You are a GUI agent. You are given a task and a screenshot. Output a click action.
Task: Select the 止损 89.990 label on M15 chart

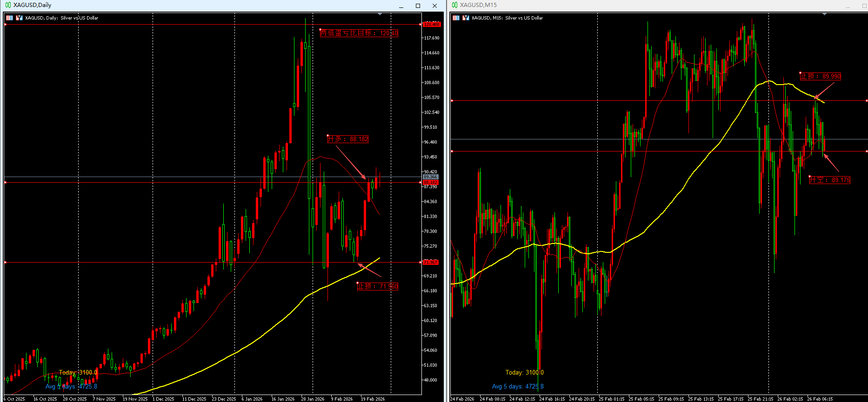click(x=820, y=76)
